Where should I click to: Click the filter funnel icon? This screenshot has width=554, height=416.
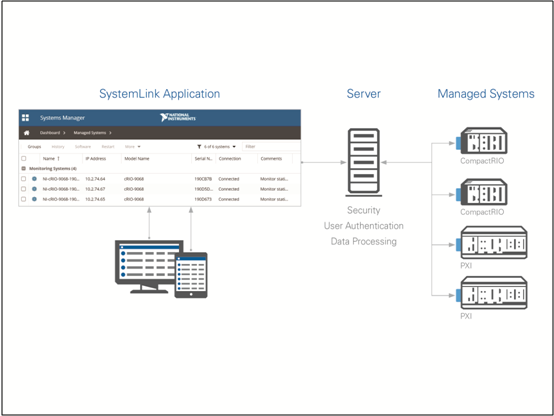(199, 147)
